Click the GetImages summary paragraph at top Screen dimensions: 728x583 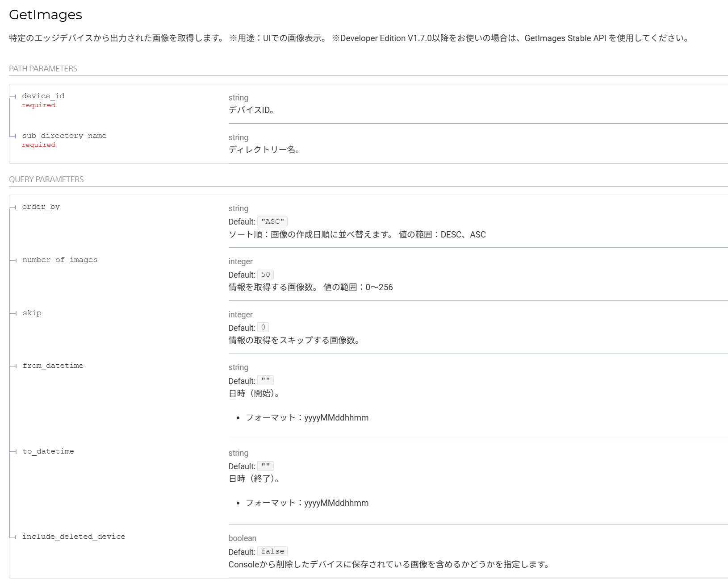(349, 38)
